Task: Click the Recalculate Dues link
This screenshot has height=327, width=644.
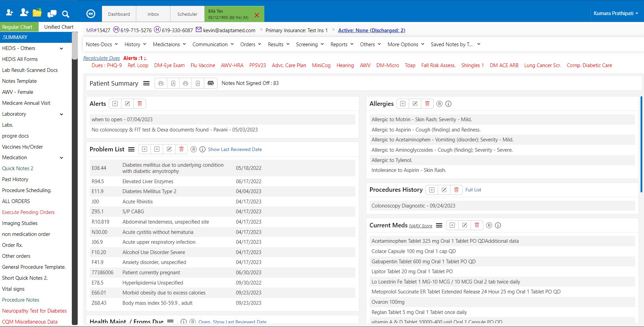Action: 101,58
